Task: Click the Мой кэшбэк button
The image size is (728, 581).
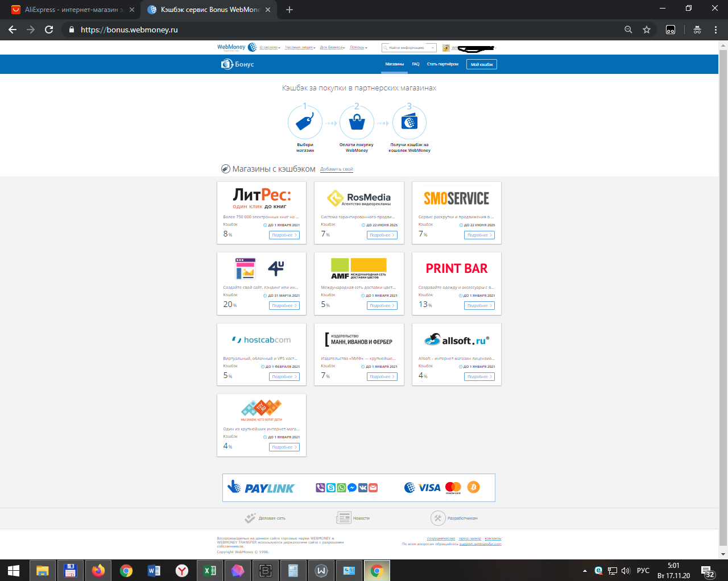Action: click(482, 64)
